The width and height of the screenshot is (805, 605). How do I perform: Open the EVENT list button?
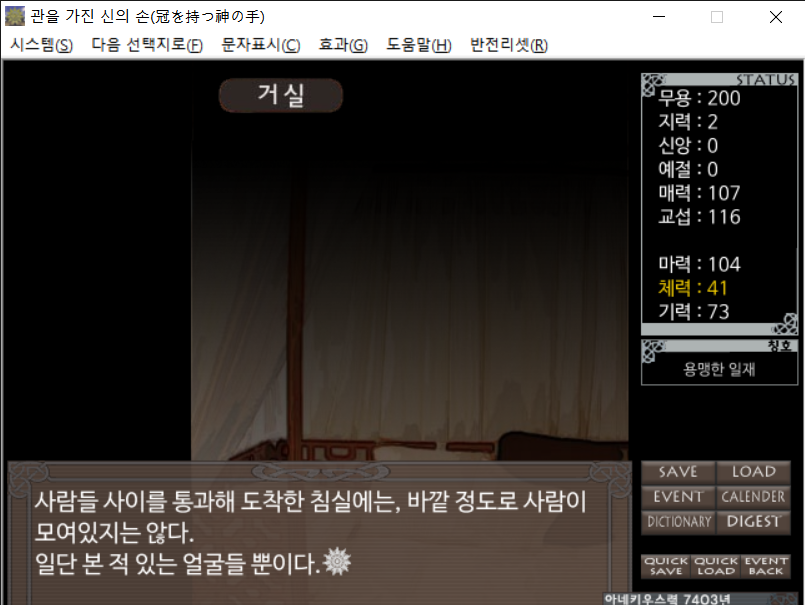pos(678,497)
